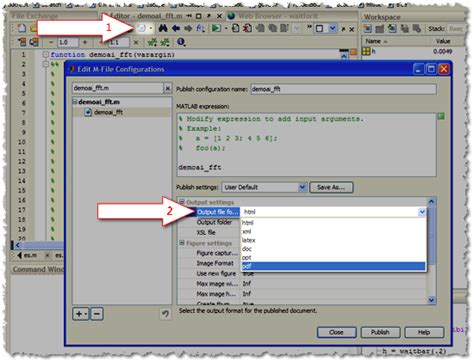
Task: Click the multiply × button in cell toolbar
Action: [x=136, y=42]
